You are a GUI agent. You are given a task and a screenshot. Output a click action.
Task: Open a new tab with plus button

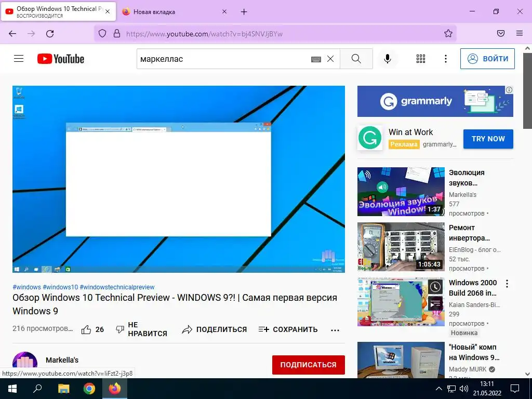(244, 12)
